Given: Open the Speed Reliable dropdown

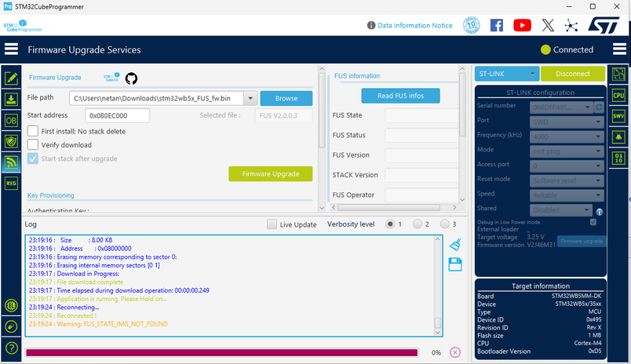Looking at the screenshot, I should coord(567,195).
